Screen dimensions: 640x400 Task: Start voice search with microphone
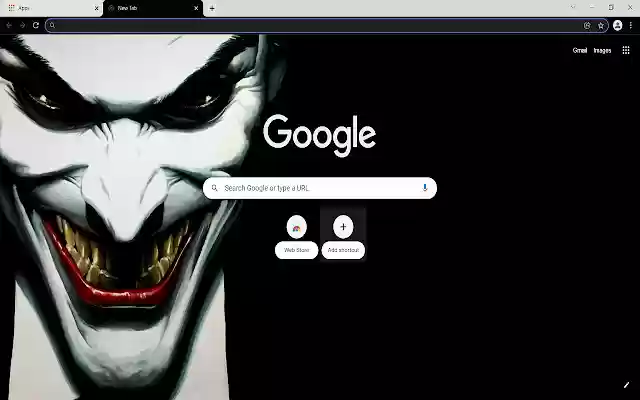[x=425, y=188]
